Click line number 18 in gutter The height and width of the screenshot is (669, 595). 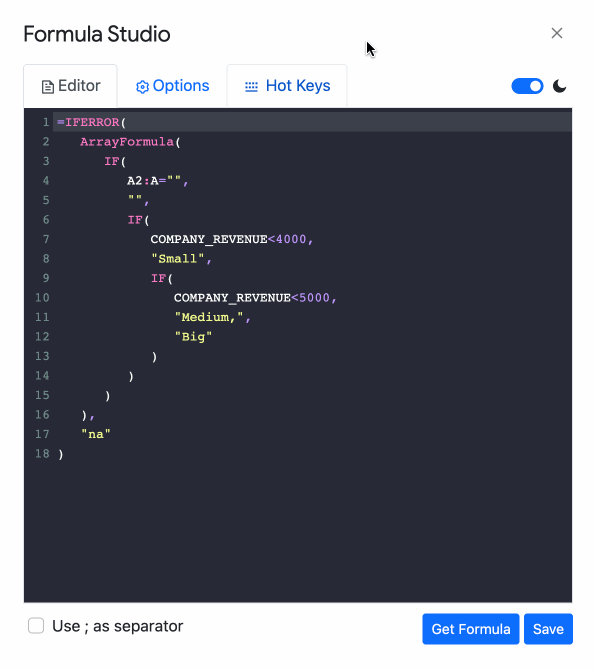point(42,454)
